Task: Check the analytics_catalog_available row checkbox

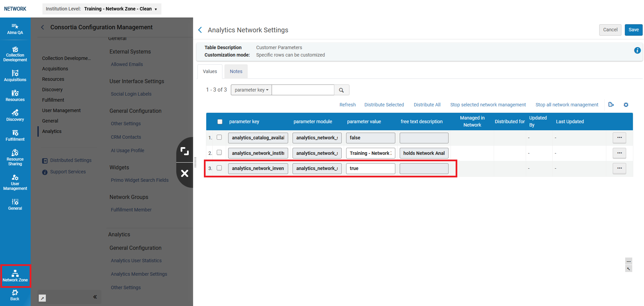Action: [x=219, y=137]
